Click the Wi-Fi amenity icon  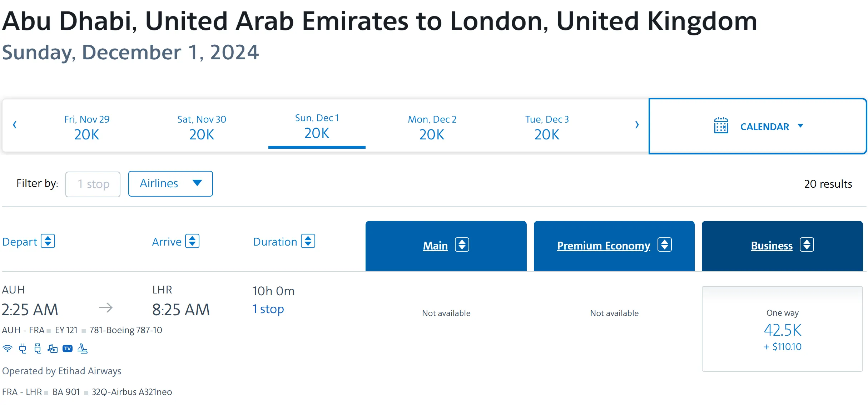8,349
